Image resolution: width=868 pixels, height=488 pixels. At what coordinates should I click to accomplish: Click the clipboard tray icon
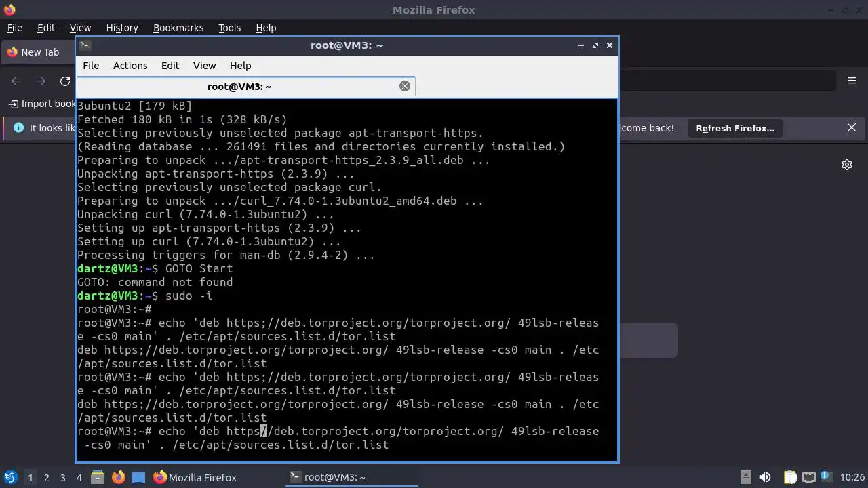[x=790, y=477]
